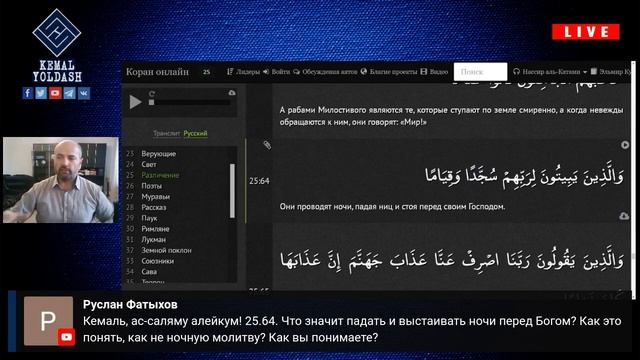The width and height of the screenshot is (640, 360).
Task: Open the Telegram social icon
Action: coord(69,93)
